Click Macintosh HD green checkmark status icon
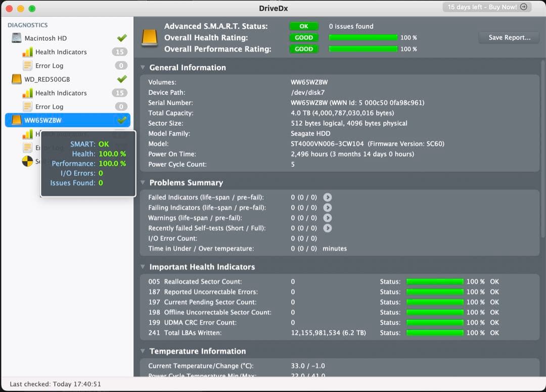546x392 pixels. coord(122,38)
